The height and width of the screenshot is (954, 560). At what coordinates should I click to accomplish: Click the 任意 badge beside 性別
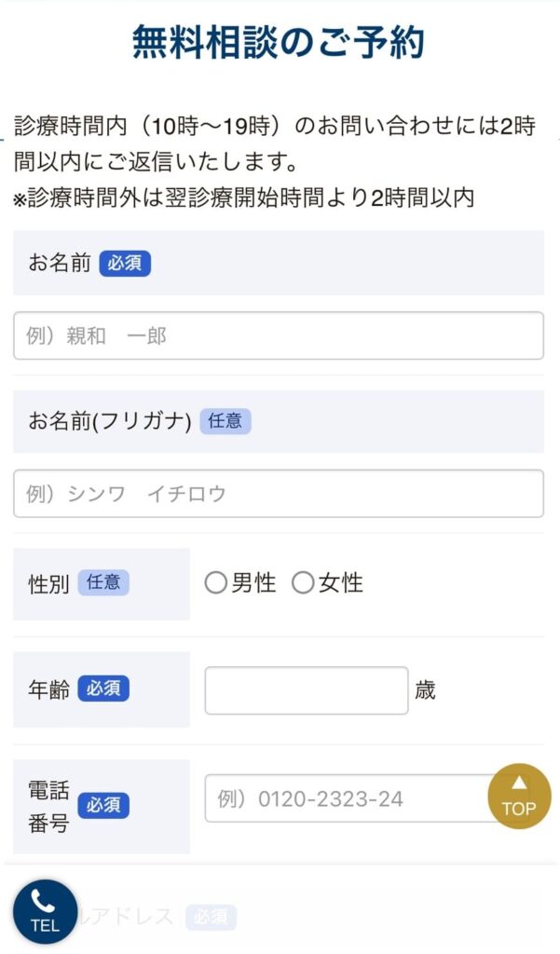(102, 582)
